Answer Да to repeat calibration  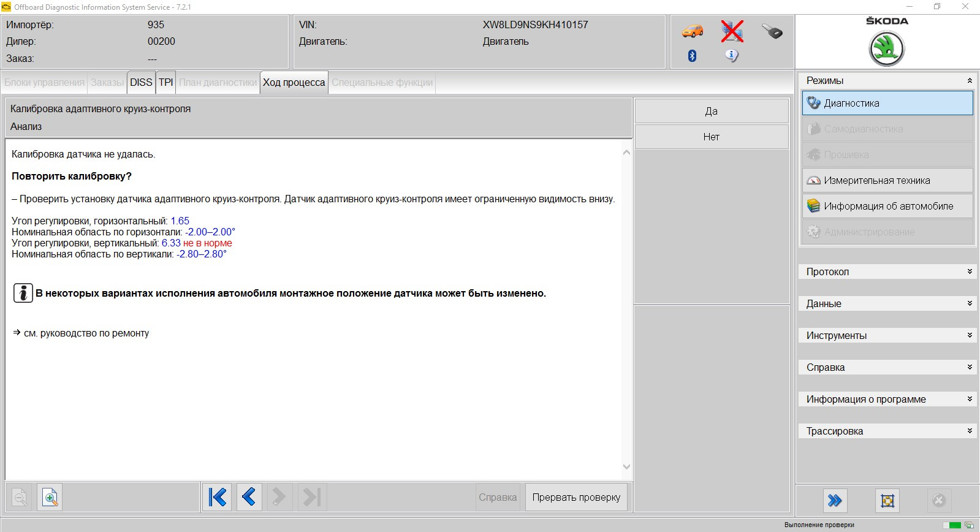(712, 111)
